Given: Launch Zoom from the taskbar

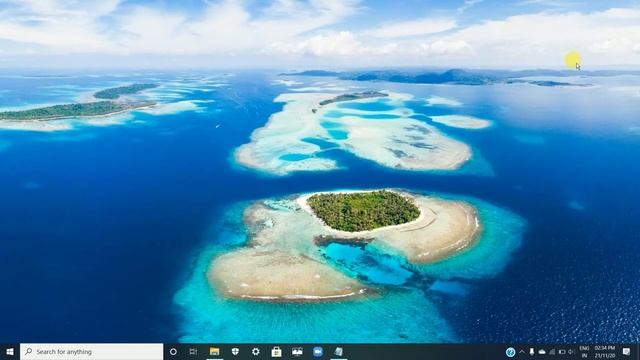Looking at the screenshot, I should [318, 351].
